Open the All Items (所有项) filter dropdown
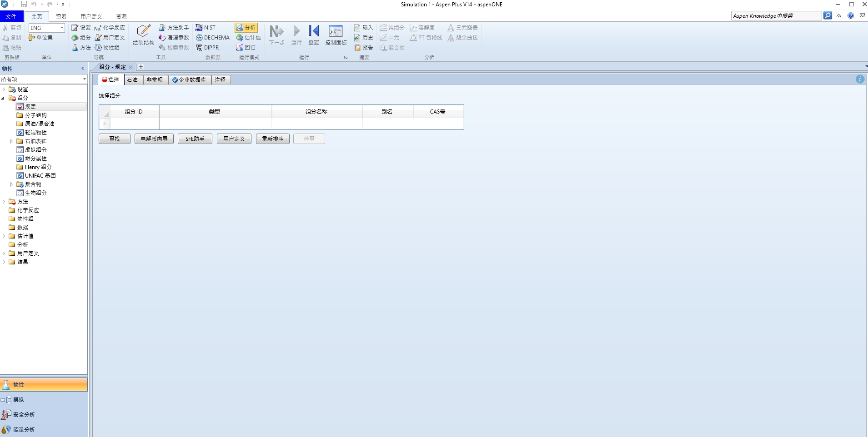The width and height of the screenshot is (868, 437). 84,79
